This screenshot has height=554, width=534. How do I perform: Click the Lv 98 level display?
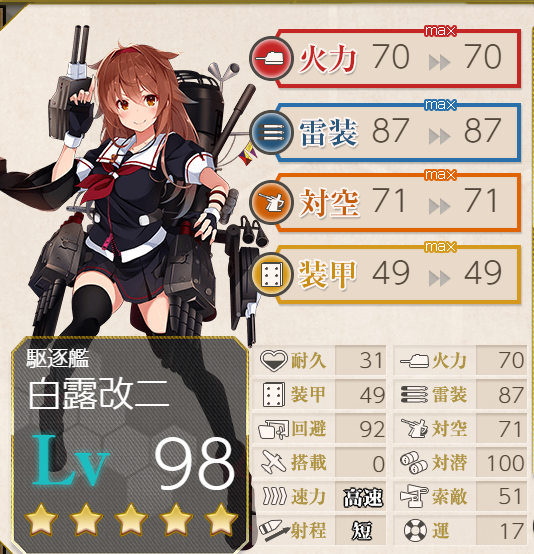point(134,462)
